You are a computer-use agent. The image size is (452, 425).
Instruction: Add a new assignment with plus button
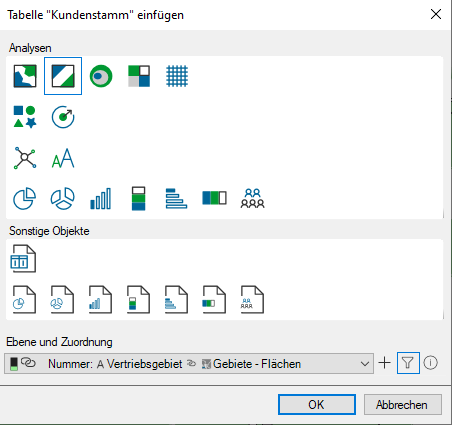coord(385,363)
